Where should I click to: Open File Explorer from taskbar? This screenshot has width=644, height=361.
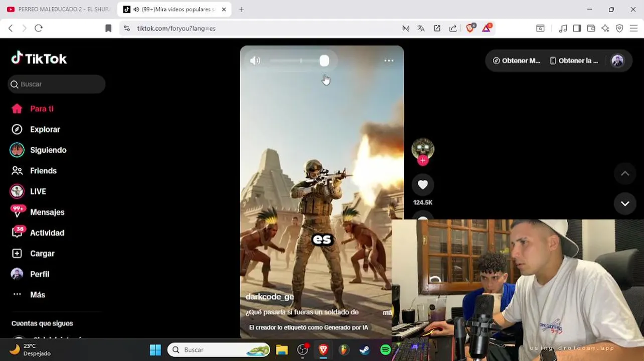tap(282, 349)
